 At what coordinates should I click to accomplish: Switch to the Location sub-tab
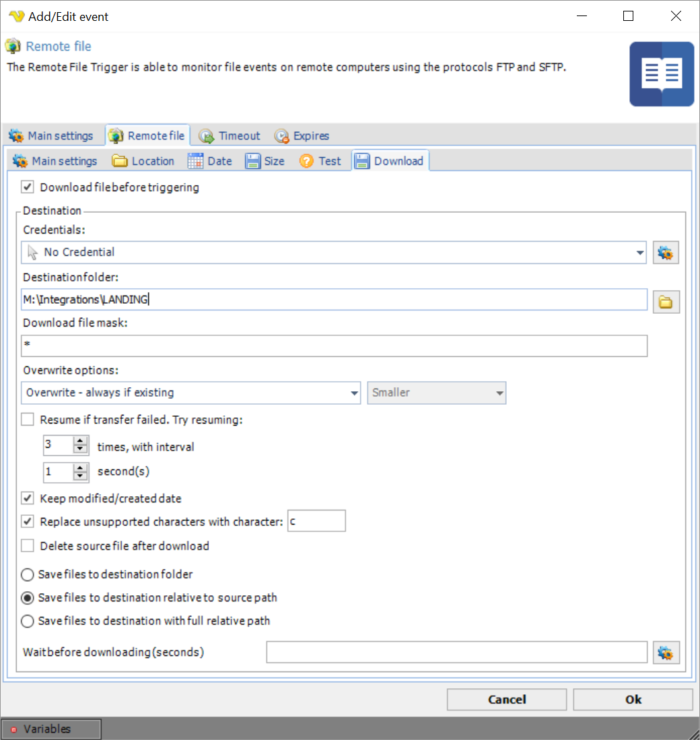143,161
